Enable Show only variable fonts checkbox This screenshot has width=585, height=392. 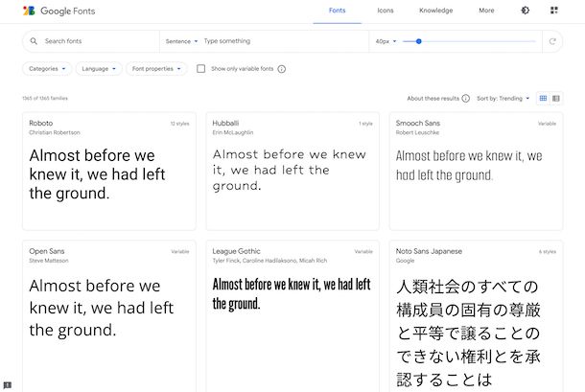[200, 69]
